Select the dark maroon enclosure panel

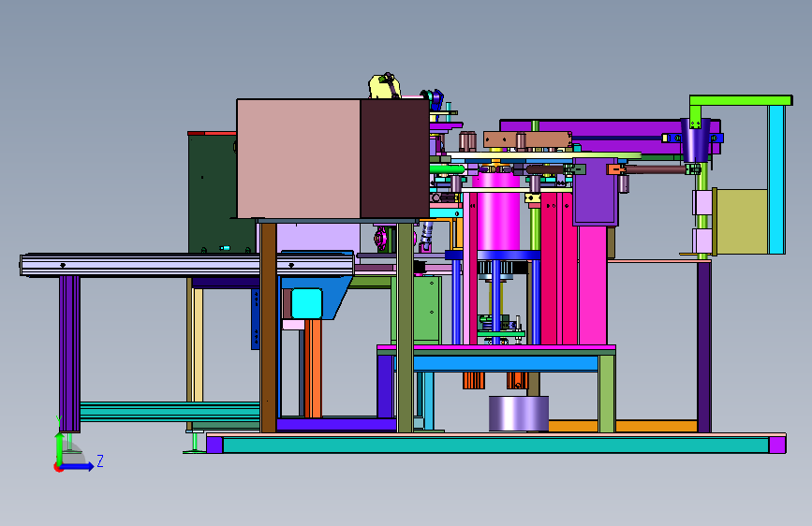(x=394, y=158)
